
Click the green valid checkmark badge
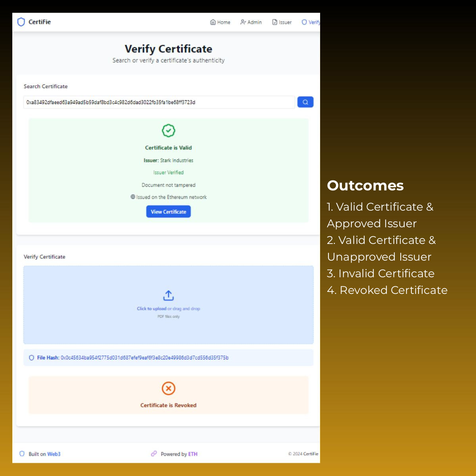169,131
